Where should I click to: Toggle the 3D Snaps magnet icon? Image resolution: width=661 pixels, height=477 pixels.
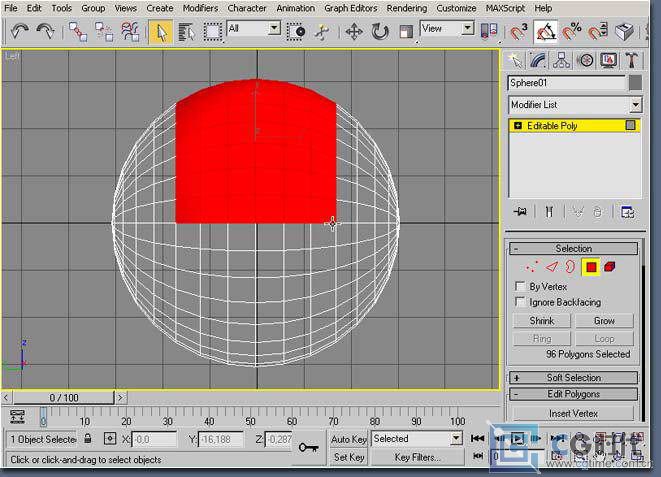tap(519, 32)
